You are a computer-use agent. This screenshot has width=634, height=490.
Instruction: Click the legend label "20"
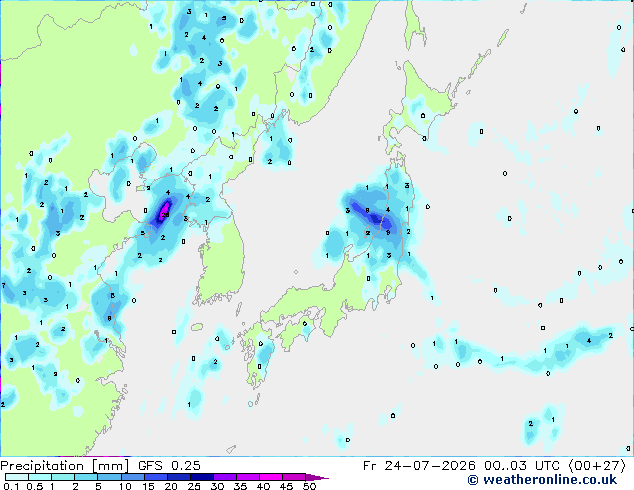click(171, 486)
